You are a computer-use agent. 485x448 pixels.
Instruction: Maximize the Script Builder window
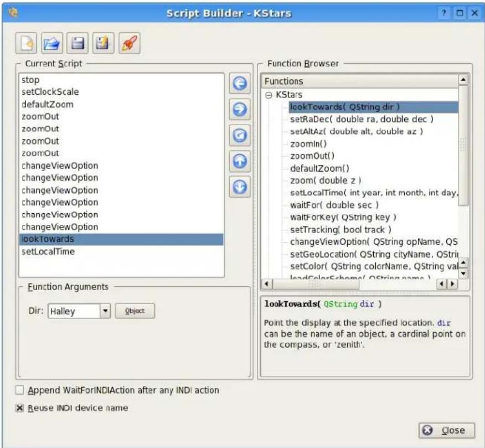(460, 13)
